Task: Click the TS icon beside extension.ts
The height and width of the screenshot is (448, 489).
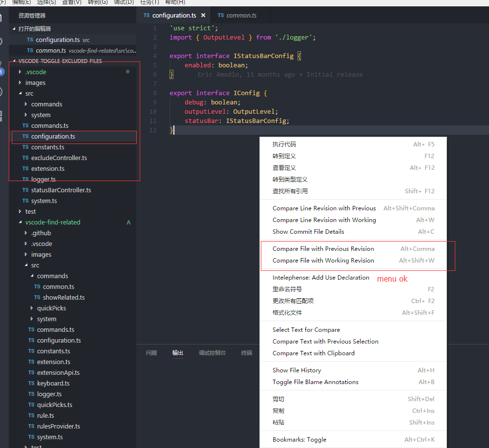Action: [25, 168]
